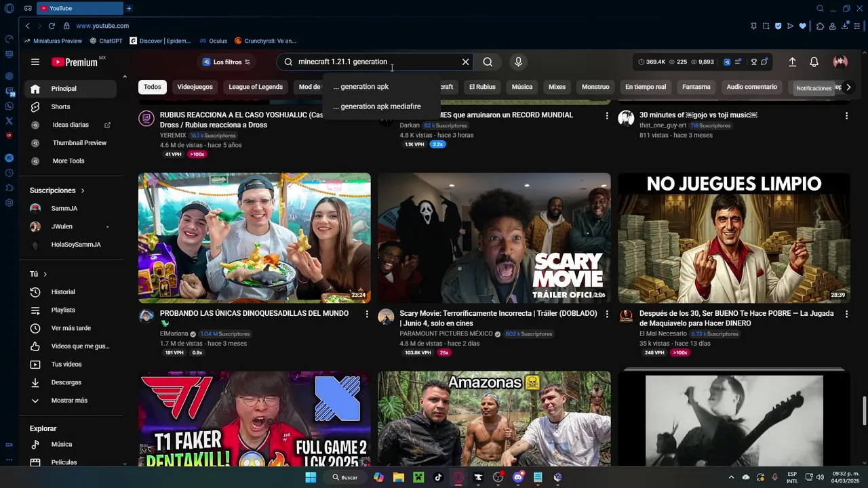Open the Create upload icon
The height and width of the screenshot is (488, 868).
coord(792,62)
